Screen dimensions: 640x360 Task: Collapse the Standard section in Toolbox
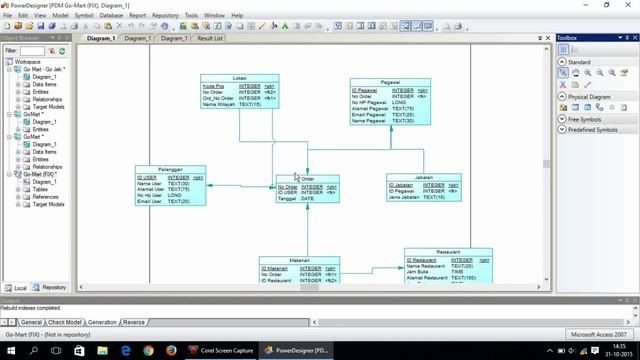pyautogui.click(x=562, y=62)
